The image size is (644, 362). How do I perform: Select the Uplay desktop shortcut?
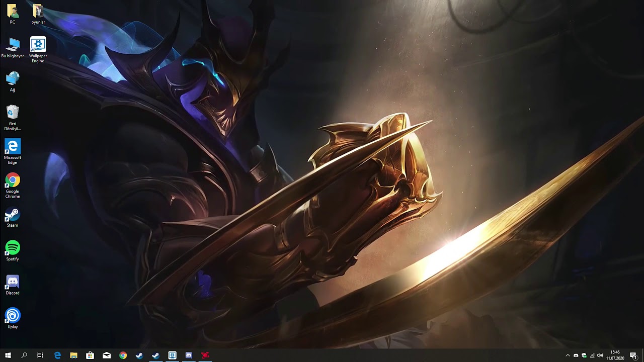point(13,319)
